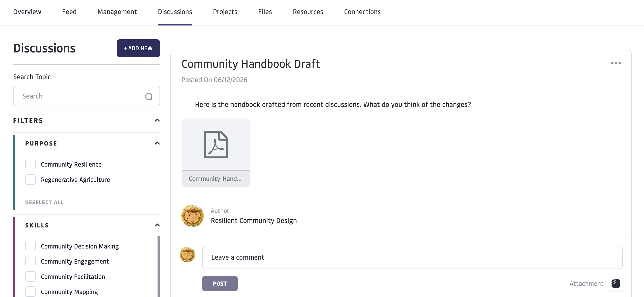Click the Community-Hand... file name
Screen dimensions: 644x297
point(215,179)
